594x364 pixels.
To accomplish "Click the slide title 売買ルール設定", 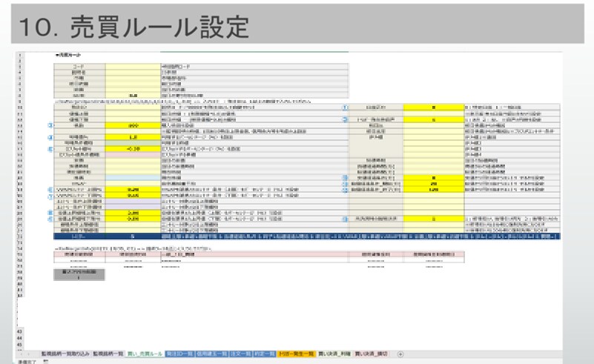I will click(x=159, y=27).
